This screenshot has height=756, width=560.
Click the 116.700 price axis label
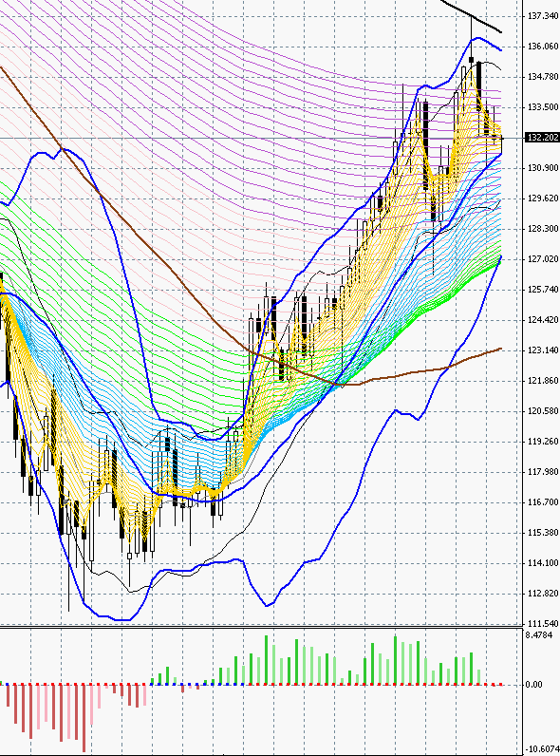pyautogui.click(x=543, y=502)
